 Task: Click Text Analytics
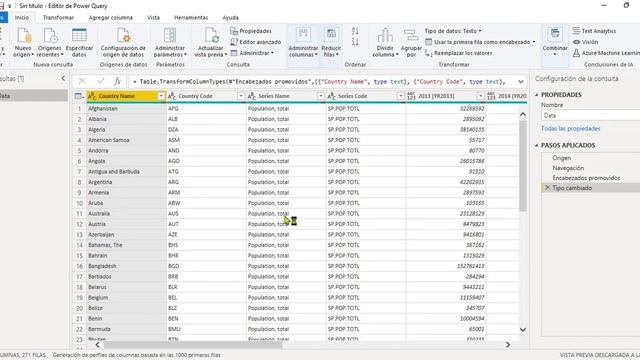click(x=594, y=31)
